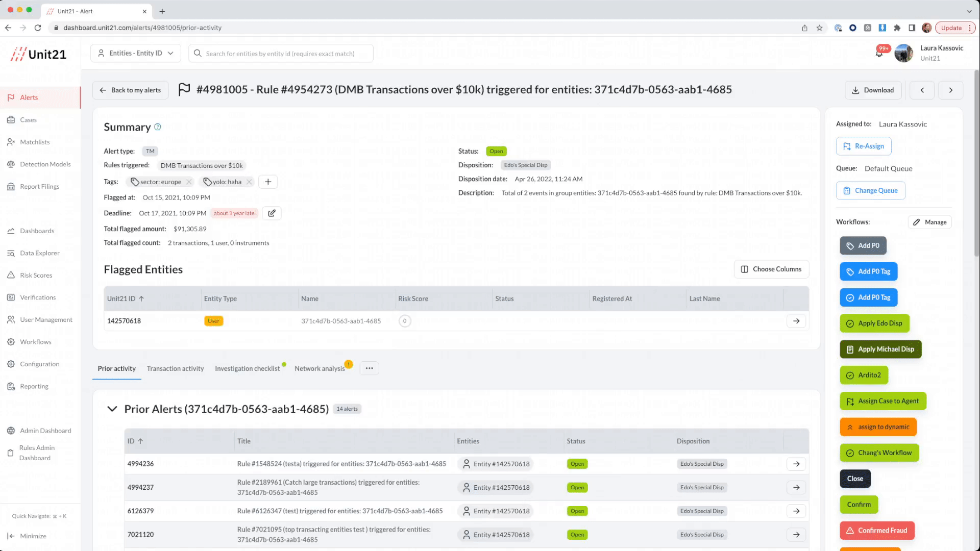Click the Unit21 logo
980x551 pixels.
click(39, 54)
